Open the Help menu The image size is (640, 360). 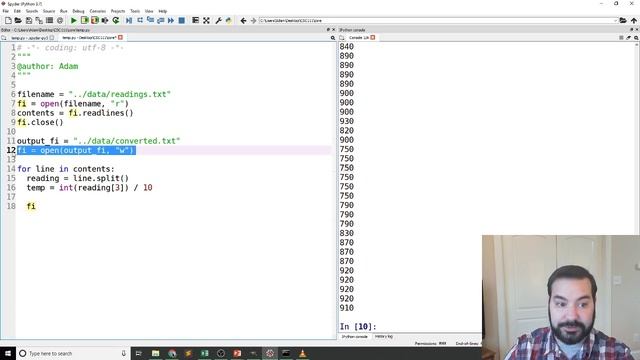click(162, 11)
